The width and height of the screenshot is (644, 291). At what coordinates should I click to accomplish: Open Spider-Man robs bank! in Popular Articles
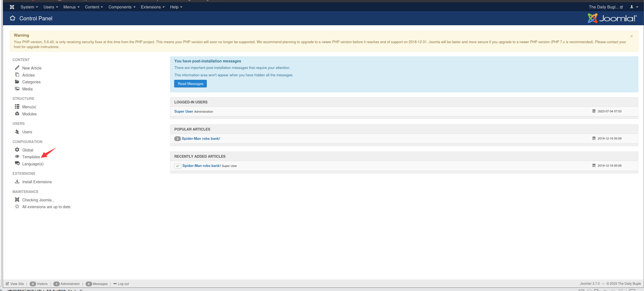pos(201,138)
